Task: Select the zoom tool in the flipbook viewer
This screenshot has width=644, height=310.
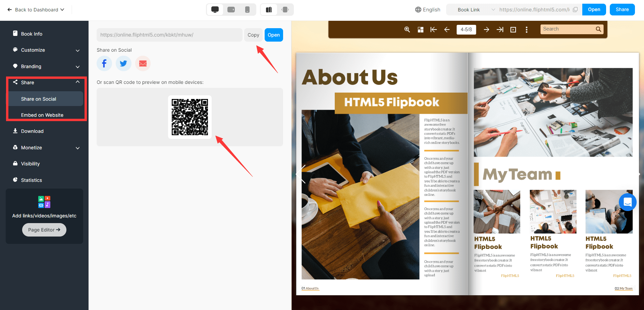Action: (x=407, y=30)
